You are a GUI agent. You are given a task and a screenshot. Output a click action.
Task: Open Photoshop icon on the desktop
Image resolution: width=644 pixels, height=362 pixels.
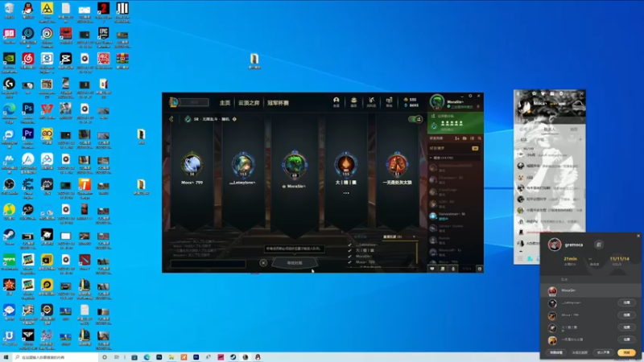(x=28, y=111)
